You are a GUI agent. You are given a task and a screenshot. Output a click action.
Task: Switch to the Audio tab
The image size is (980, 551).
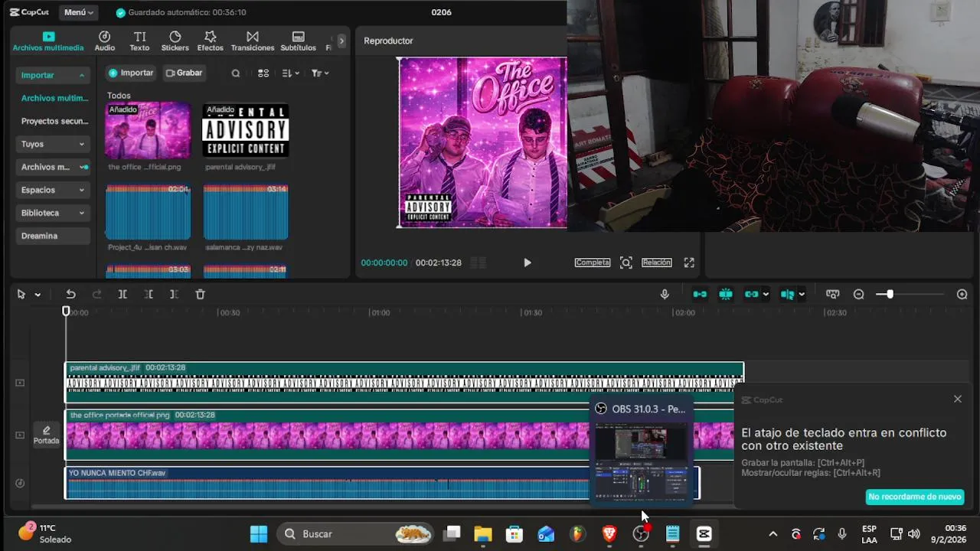pos(105,41)
